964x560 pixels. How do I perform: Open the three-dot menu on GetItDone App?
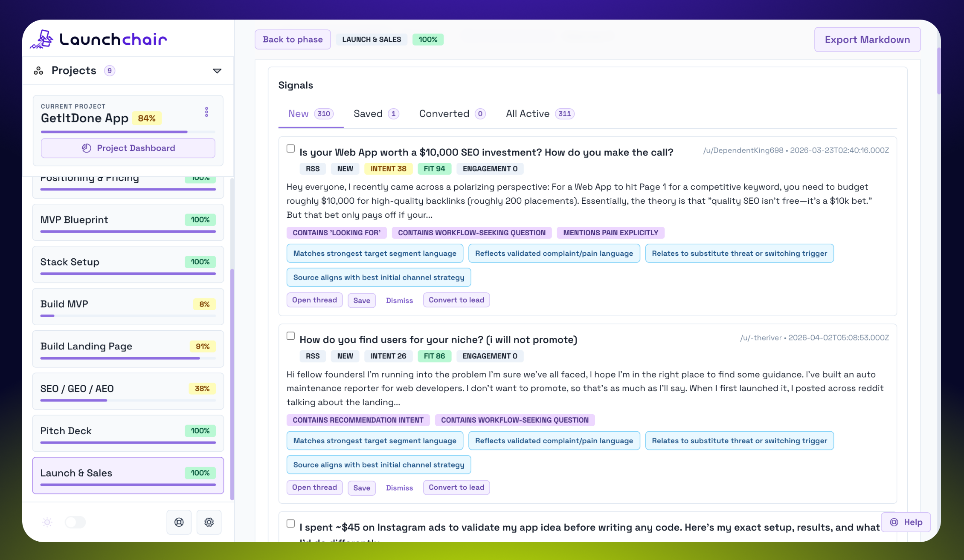pyautogui.click(x=206, y=112)
